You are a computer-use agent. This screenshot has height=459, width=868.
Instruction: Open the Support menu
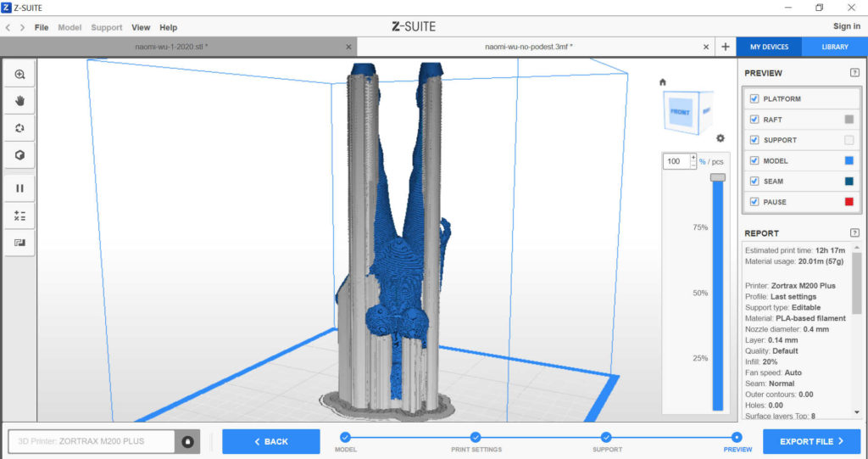106,27
